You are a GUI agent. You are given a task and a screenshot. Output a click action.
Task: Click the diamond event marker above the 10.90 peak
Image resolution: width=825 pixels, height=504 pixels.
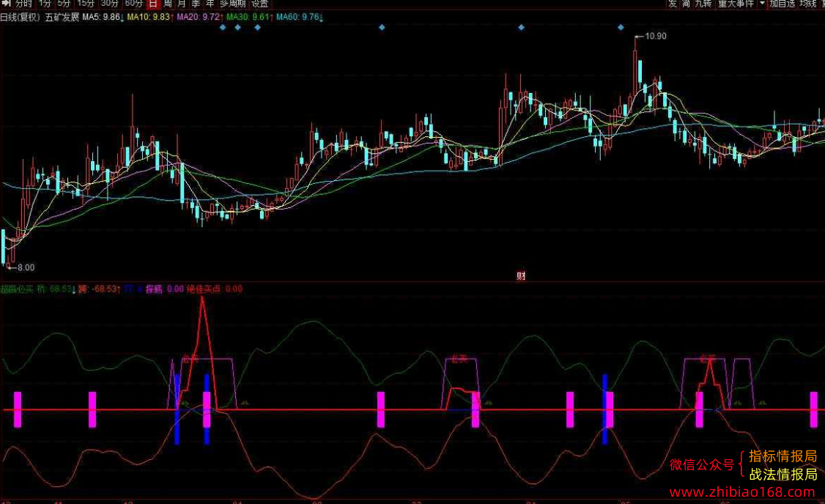[x=621, y=27]
